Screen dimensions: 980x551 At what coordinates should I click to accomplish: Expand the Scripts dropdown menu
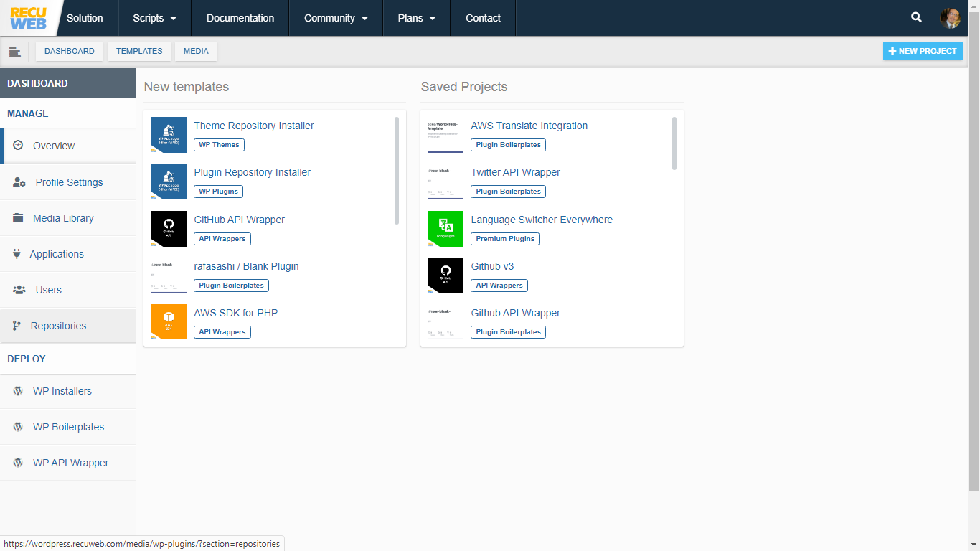[x=154, y=18]
